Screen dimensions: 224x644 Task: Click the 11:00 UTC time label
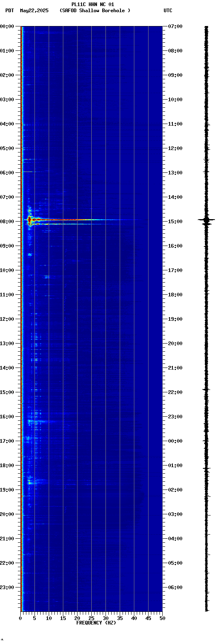pos(175,124)
